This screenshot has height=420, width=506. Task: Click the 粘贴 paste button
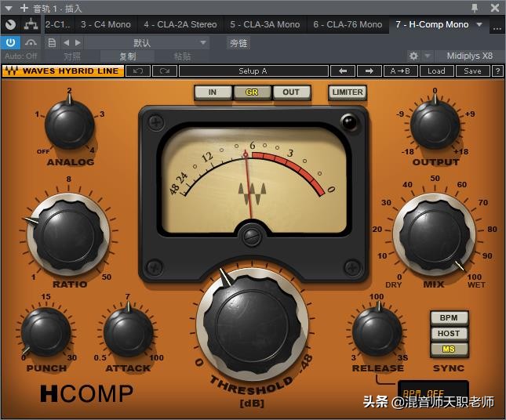(182, 56)
